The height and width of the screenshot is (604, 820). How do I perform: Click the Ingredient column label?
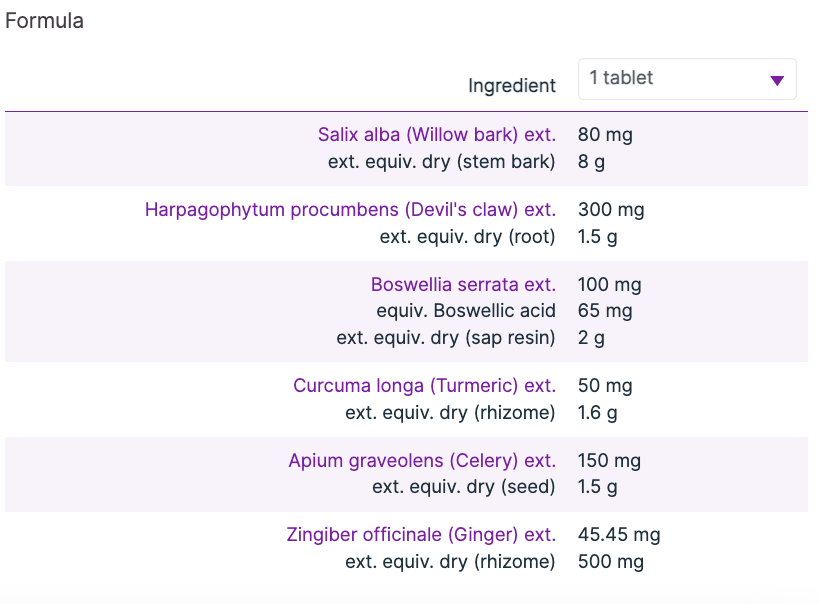tap(512, 86)
